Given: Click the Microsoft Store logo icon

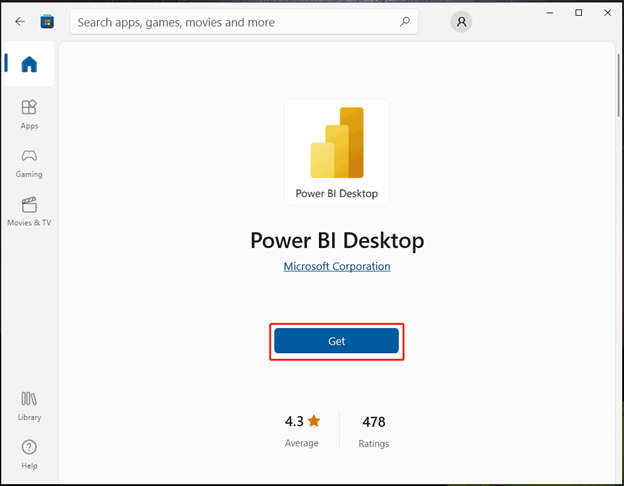Looking at the screenshot, I should pyautogui.click(x=47, y=21).
